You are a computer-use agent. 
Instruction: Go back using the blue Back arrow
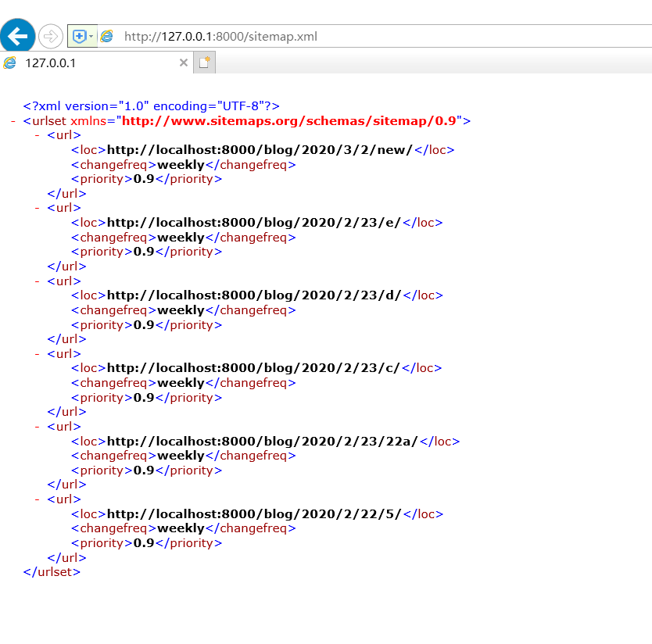click(x=17, y=36)
